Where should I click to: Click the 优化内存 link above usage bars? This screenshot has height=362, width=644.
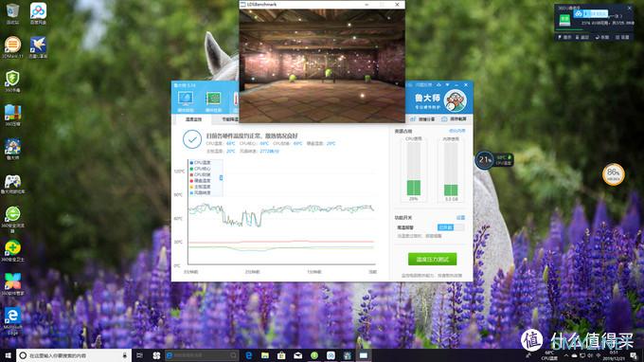click(457, 131)
